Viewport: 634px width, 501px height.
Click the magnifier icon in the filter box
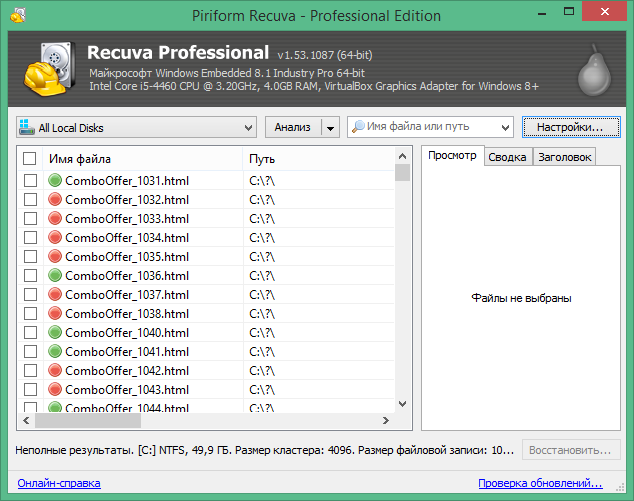[358, 127]
